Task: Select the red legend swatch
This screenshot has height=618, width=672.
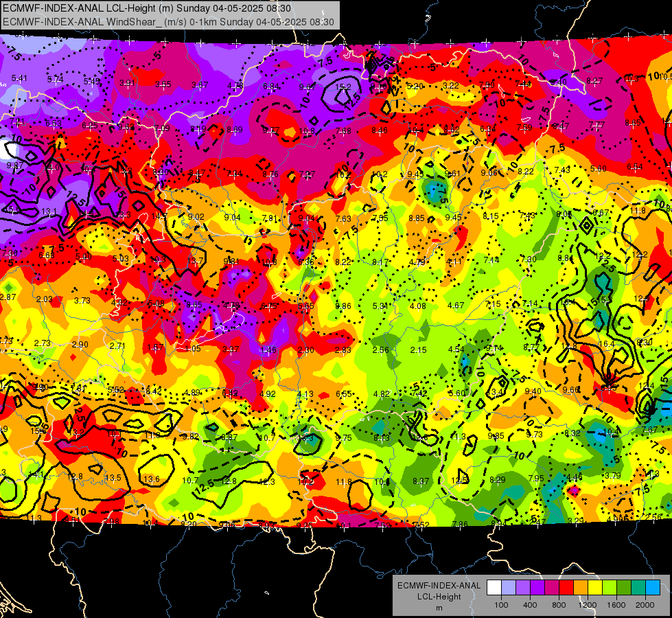Action: click(x=566, y=587)
